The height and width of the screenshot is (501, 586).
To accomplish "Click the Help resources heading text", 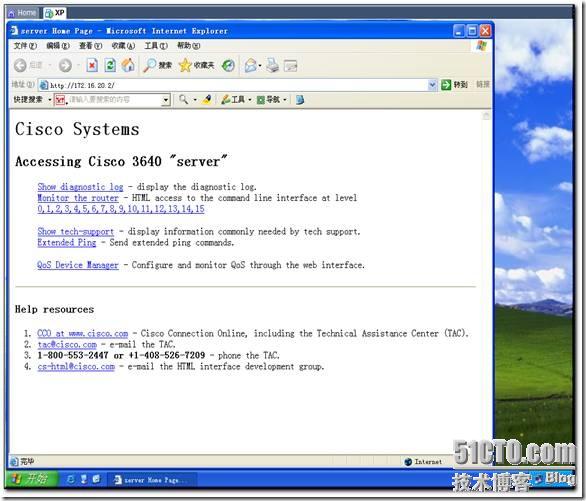I will [54, 309].
